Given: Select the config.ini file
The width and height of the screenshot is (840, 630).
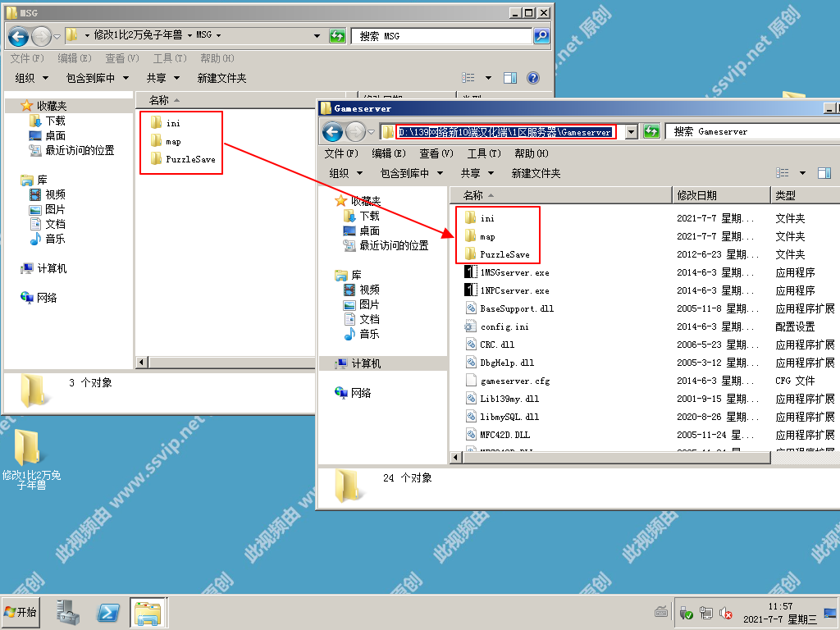Looking at the screenshot, I should tap(504, 326).
